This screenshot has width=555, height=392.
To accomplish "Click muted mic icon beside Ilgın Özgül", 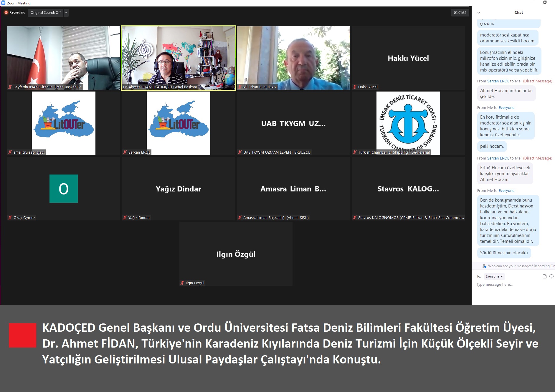I will pos(182,283).
